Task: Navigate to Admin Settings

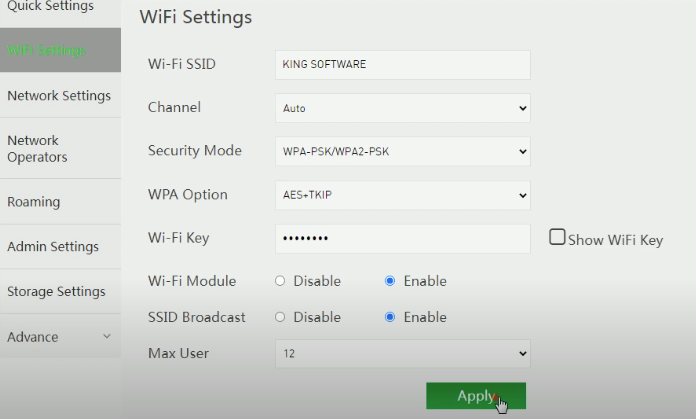Action: [x=53, y=247]
